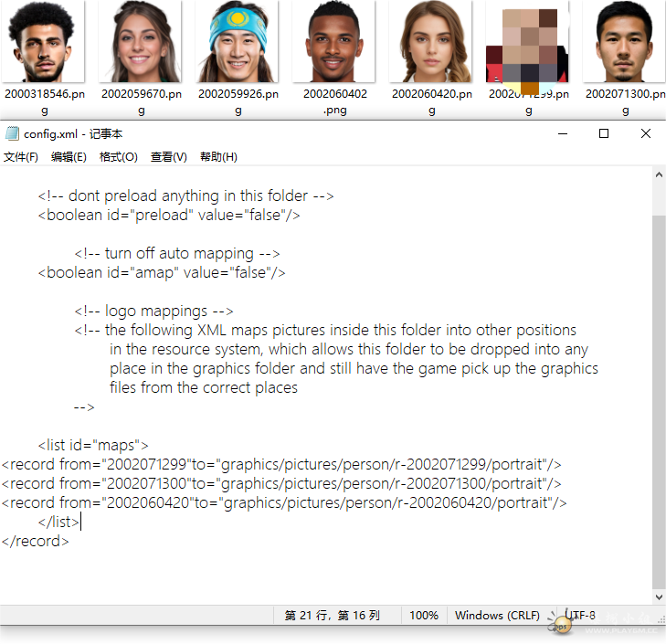Image resolution: width=666 pixels, height=644 pixels.
Task: Place cursor after the closing </list> tag
Action: tap(80, 522)
